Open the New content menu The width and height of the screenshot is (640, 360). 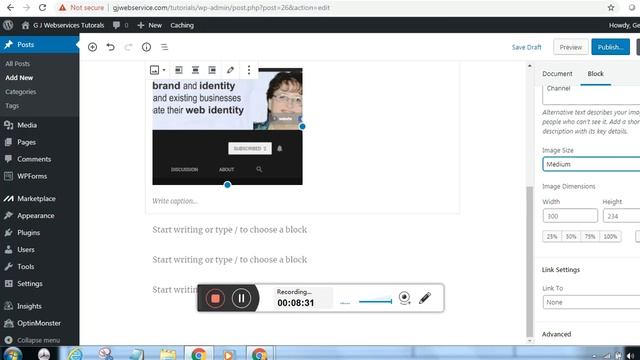coord(149,25)
